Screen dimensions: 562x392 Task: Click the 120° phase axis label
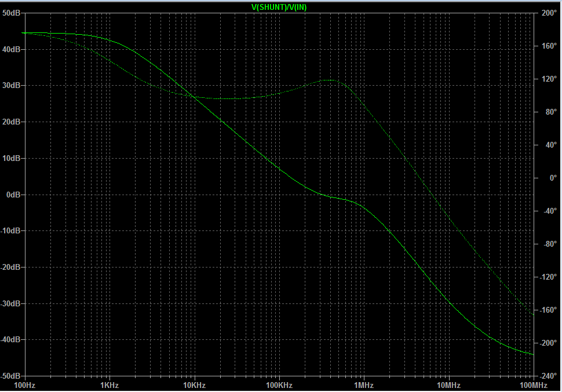tap(549, 79)
